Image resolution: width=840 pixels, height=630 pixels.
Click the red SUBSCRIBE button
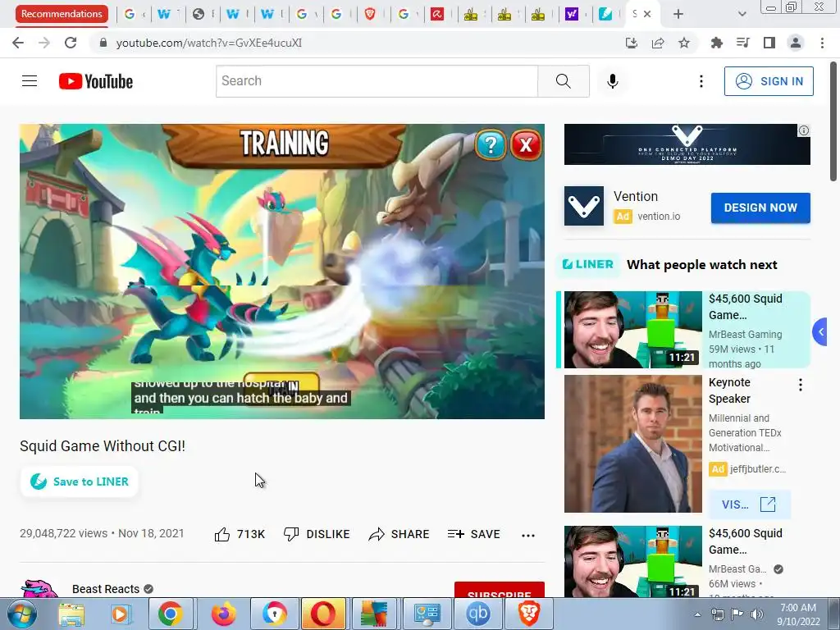pos(500,590)
